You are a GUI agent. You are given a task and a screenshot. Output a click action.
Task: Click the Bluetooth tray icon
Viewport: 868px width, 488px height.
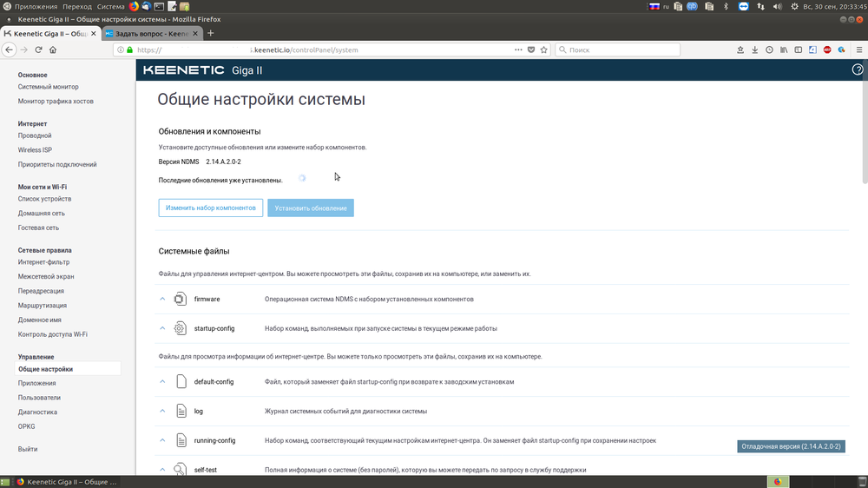(x=726, y=7)
